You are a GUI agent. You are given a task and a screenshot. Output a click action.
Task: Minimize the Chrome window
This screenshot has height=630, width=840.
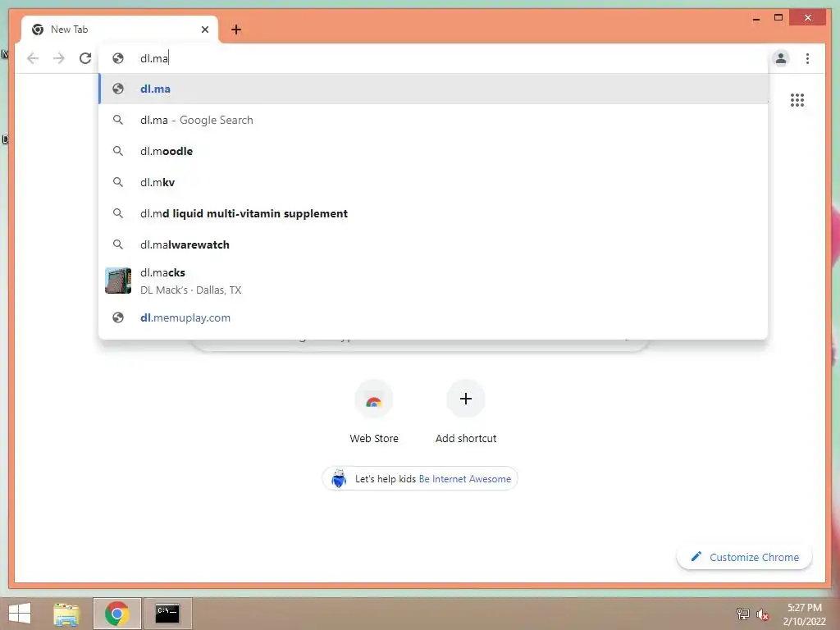pos(756,19)
